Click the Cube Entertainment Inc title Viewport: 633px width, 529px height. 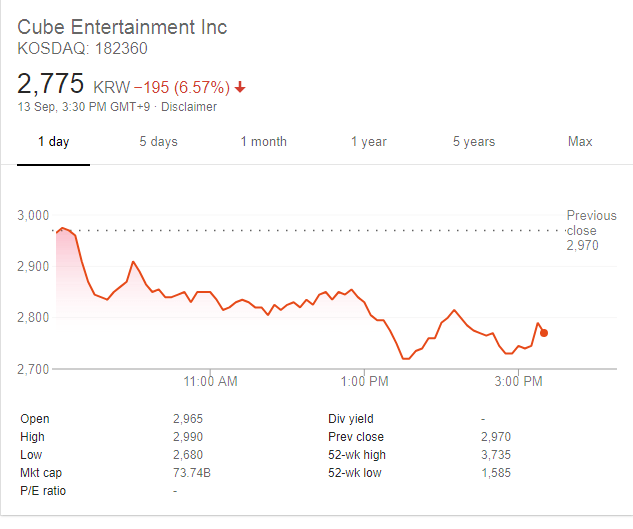[122, 27]
